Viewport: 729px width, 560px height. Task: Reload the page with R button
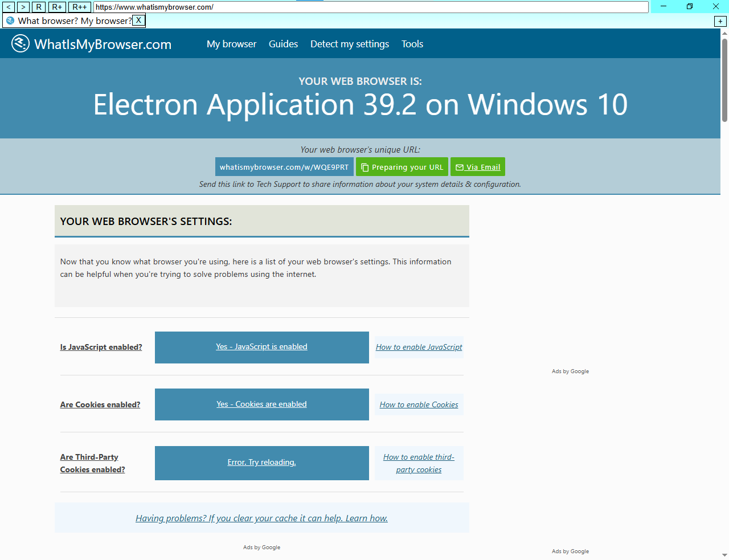[39, 7]
